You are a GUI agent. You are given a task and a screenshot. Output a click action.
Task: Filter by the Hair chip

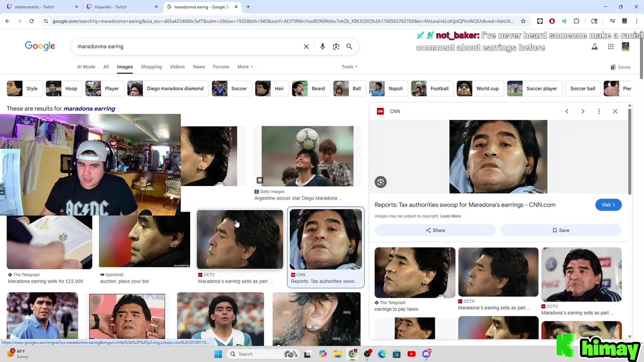tap(272, 88)
